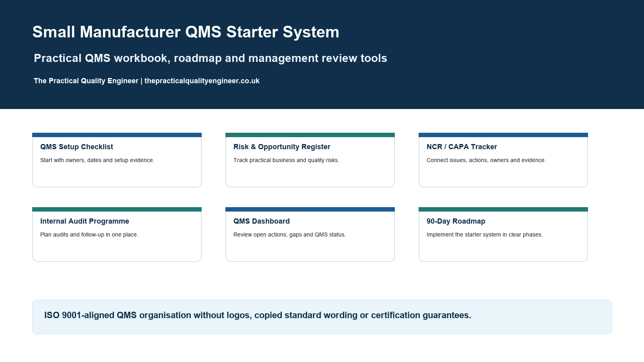
Task: Click 'Plan audits and follow-up in one place.'
Action: (x=89, y=234)
